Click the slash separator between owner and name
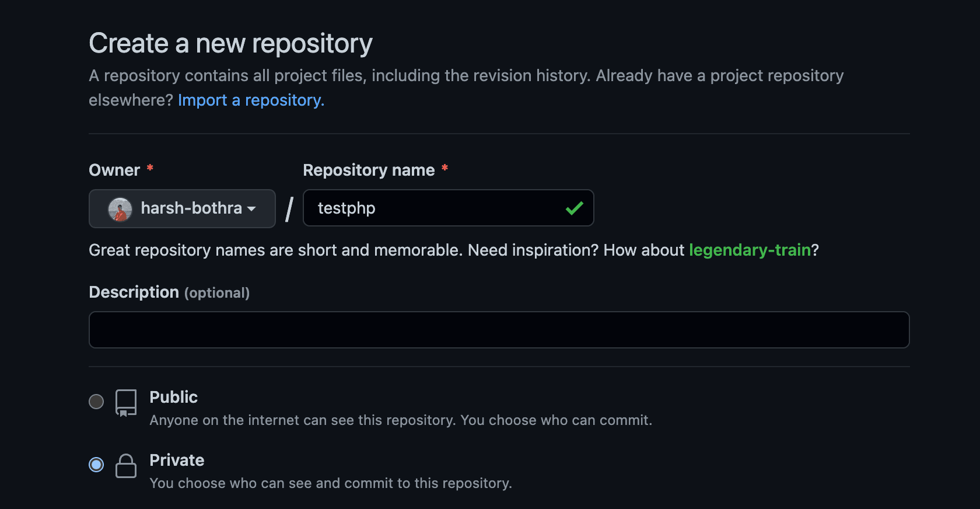Image resolution: width=980 pixels, height=509 pixels. pyautogui.click(x=289, y=209)
